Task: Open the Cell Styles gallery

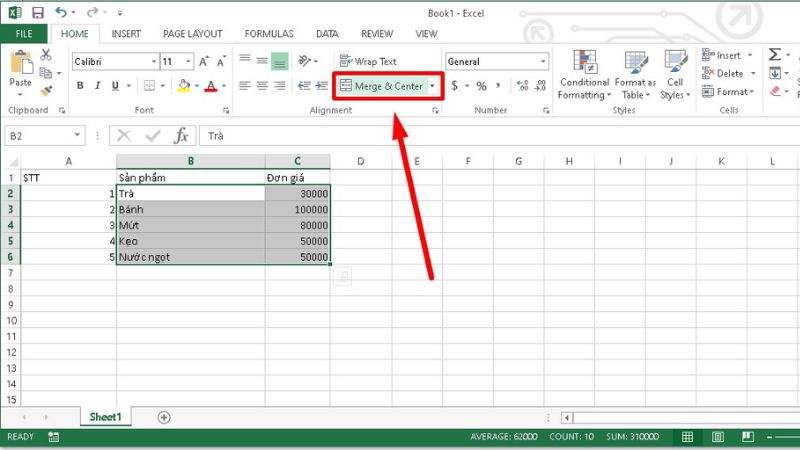Action: [x=675, y=74]
